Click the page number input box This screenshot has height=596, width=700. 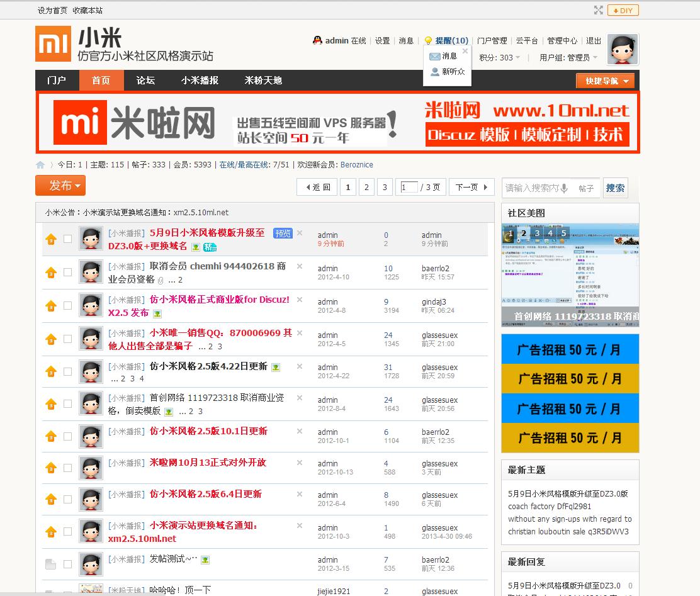[409, 187]
